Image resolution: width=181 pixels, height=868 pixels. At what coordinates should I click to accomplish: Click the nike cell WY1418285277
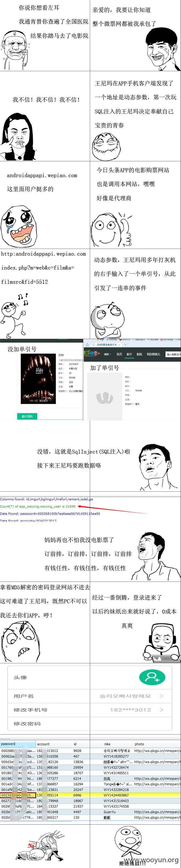116,756
